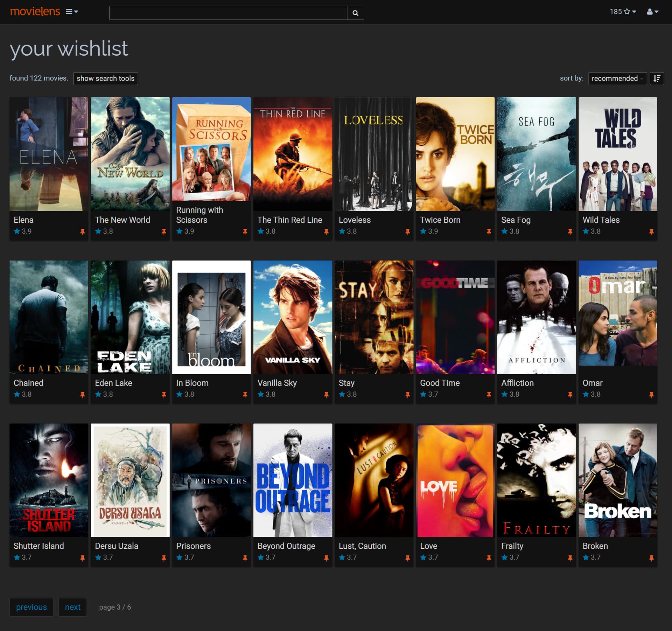Toggle wishlist pin on Affliction
Image resolution: width=672 pixels, height=631 pixels.
570,395
